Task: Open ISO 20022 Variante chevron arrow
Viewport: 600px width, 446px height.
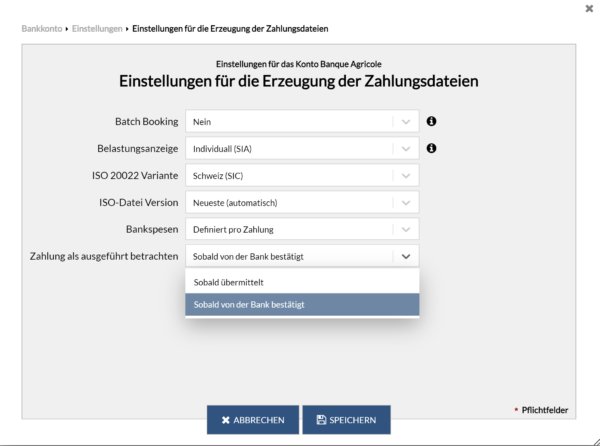Action: pos(405,175)
